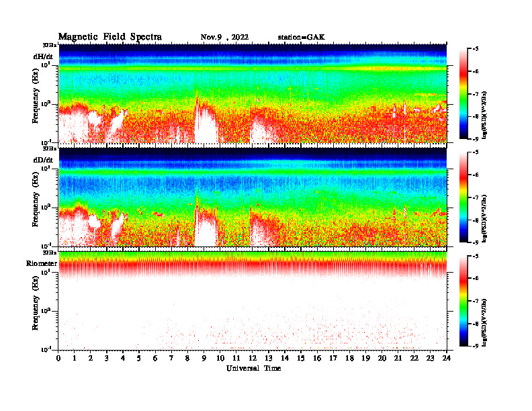
Task: Click hour 22 on the Universal Time axis
Action: tap(414, 358)
